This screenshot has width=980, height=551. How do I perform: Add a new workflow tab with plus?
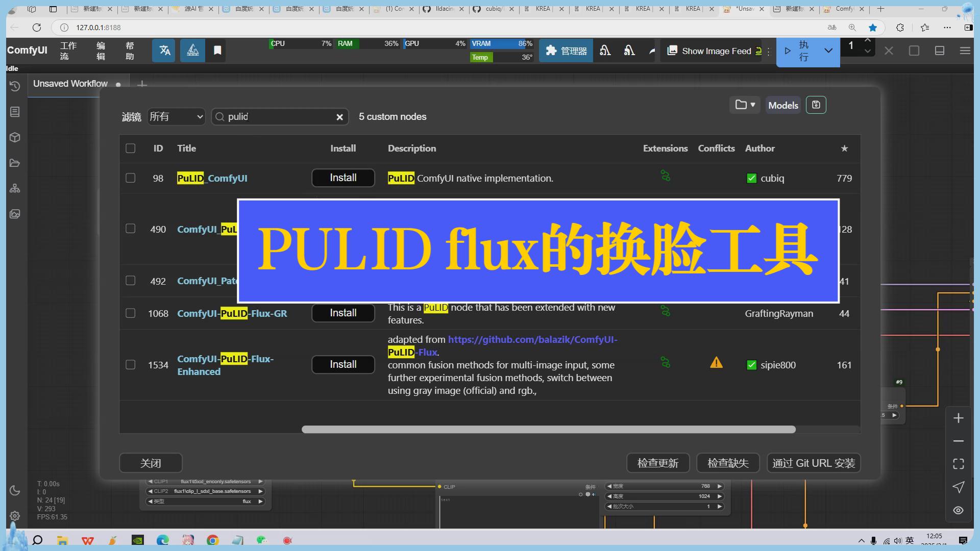pyautogui.click(x=142, y=84)
